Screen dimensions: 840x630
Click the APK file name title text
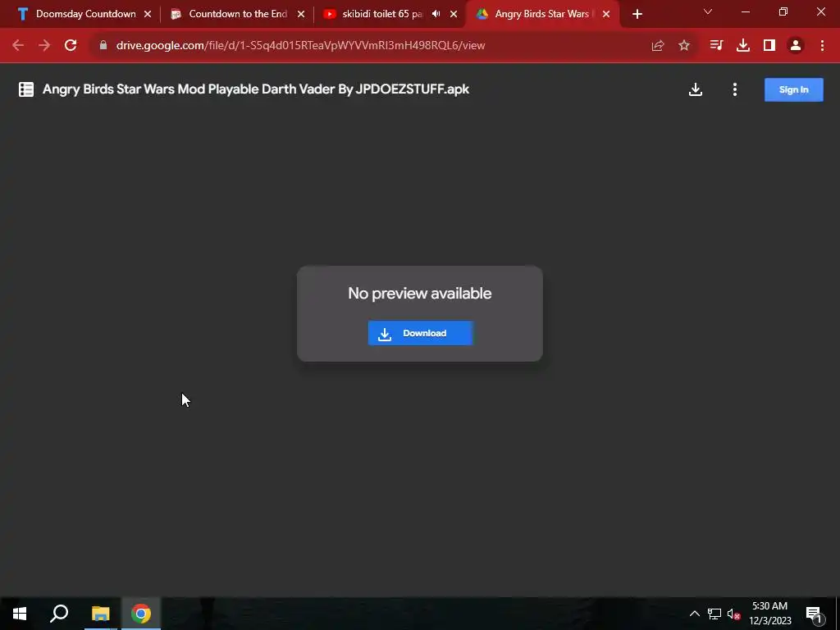click(x=256, y=89)
